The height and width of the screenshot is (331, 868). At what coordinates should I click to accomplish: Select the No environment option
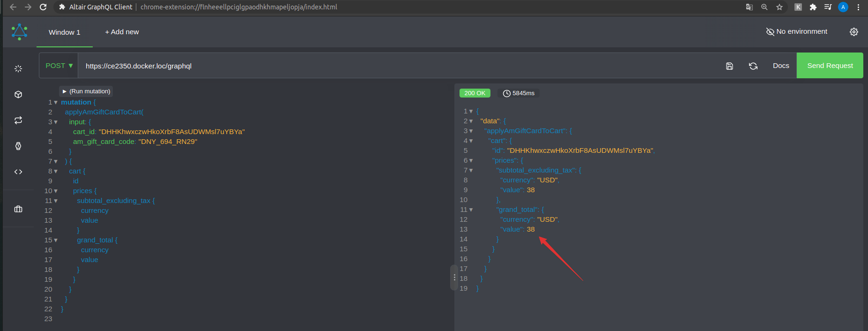point(797,31)
